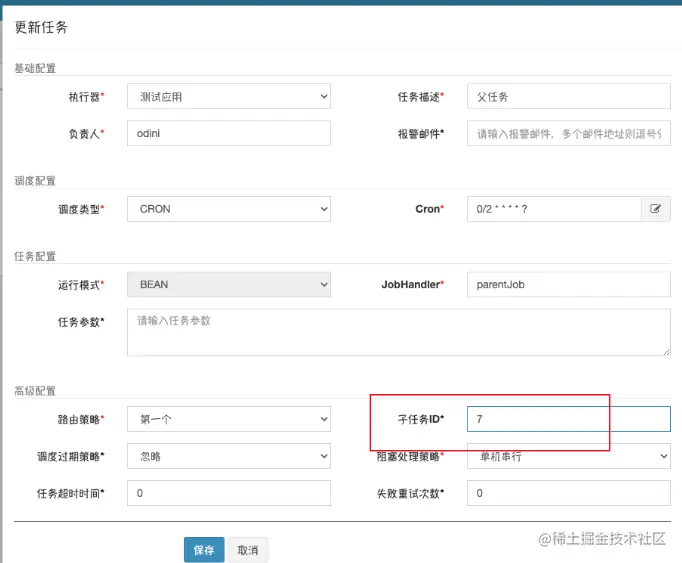Click the 执行器 field label
Image resolution: width=682 pixels, height=563 pixels.
86,97
